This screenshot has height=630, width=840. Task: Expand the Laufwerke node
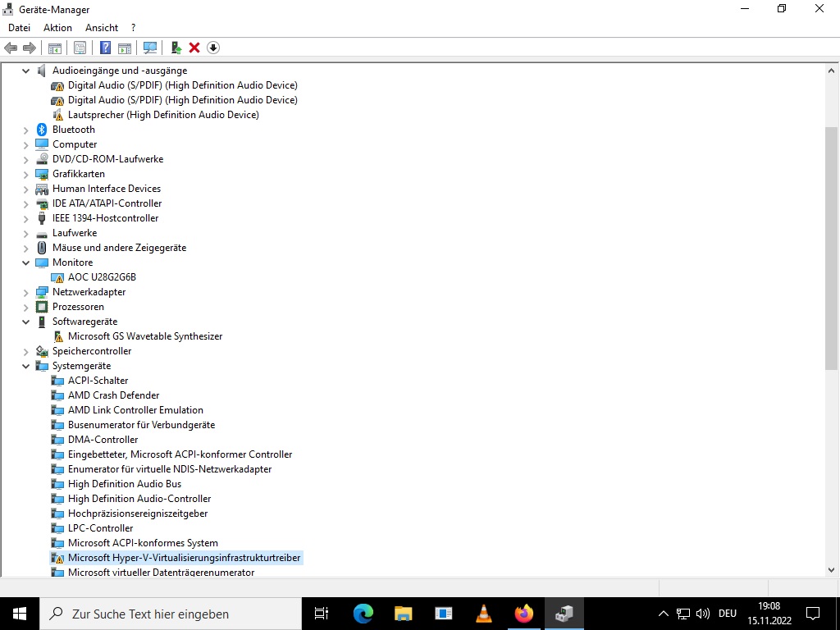coord(25,234)
